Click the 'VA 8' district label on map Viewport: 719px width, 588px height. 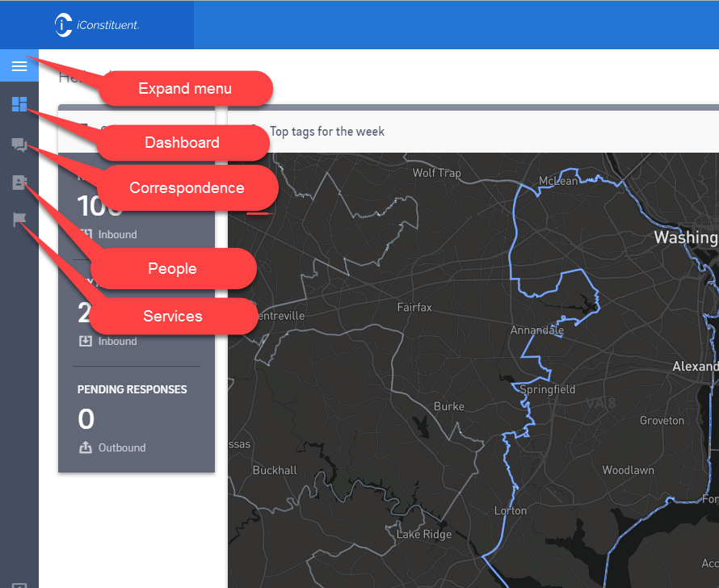tap(601, 403)
